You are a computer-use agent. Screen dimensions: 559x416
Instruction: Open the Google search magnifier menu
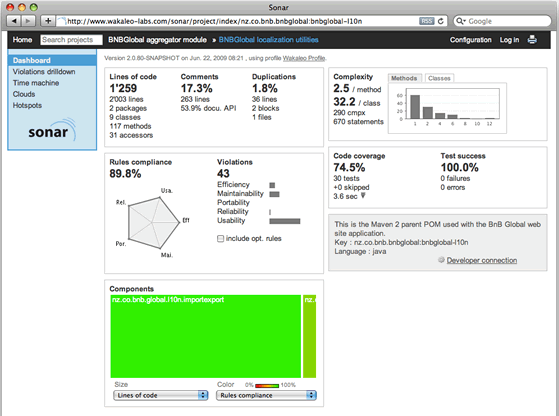461,21
